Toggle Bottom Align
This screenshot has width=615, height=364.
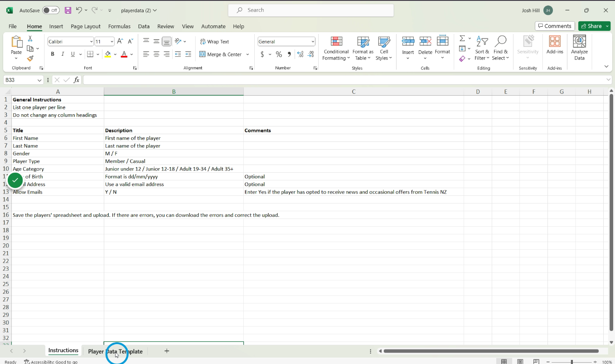pyautogui.click(x=167, y=41)
